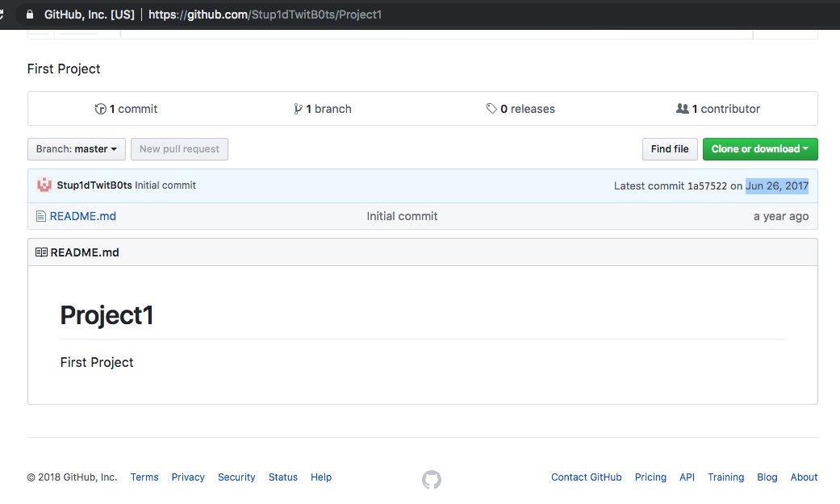Click the padlock icon in address bar
840x504 pixels.
pos(30,15)
